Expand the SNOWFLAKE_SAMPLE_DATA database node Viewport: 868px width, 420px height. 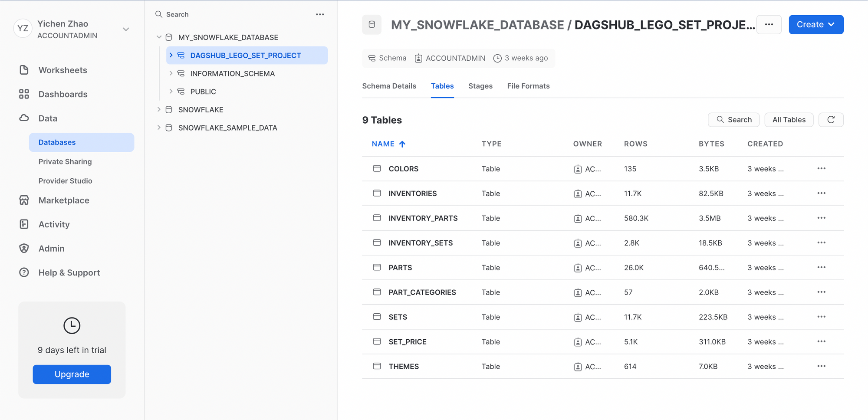pyautogui.click(x=159, y=128)
